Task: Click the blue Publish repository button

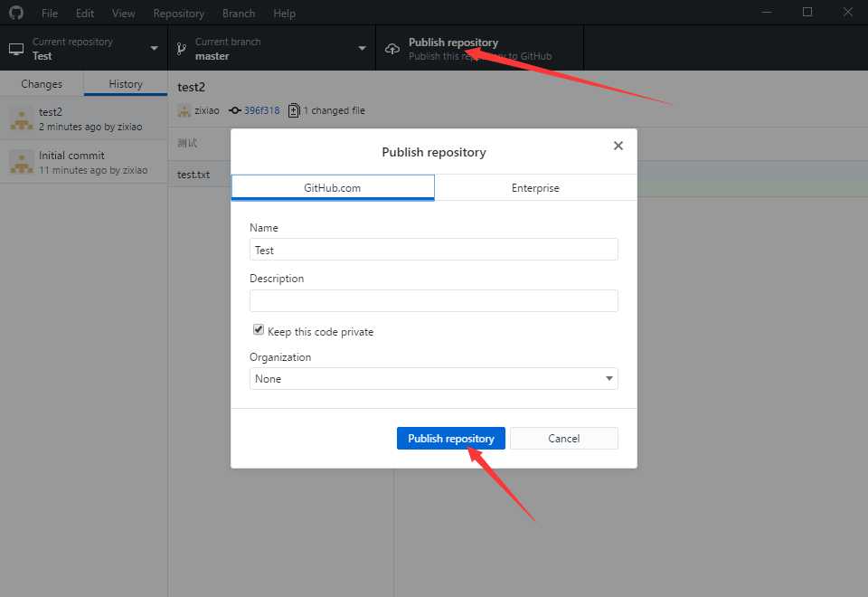Action: click(451, 438)
